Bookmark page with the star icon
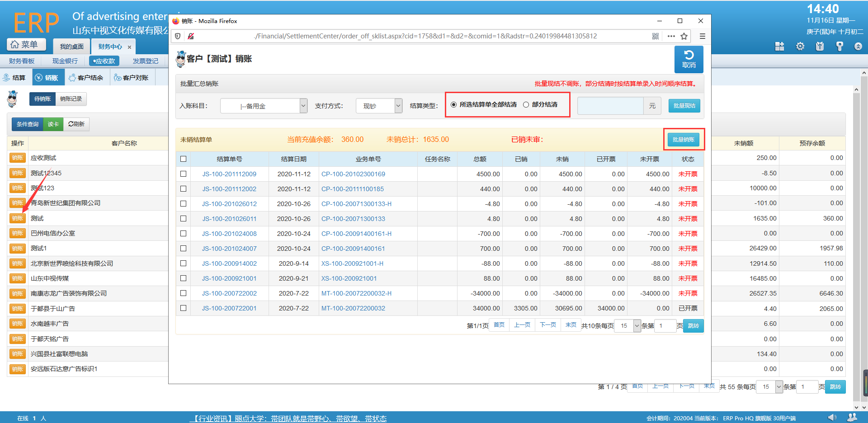The height and width of the screenshot is (423, 868). point(684,36)
